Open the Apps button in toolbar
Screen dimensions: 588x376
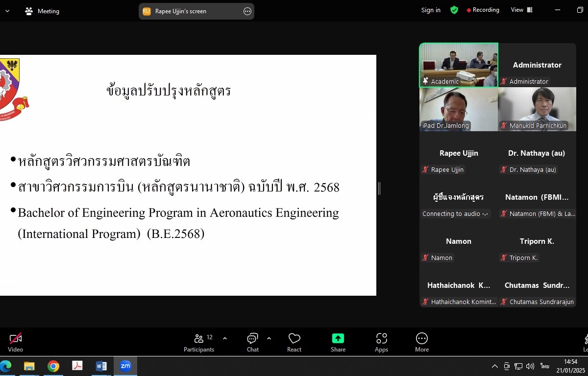(381, 342)
